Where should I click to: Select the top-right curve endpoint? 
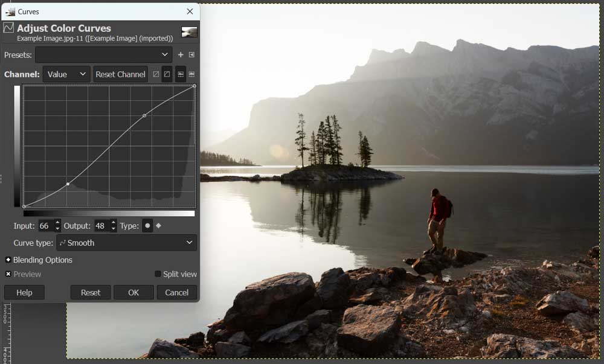(194, 86)
